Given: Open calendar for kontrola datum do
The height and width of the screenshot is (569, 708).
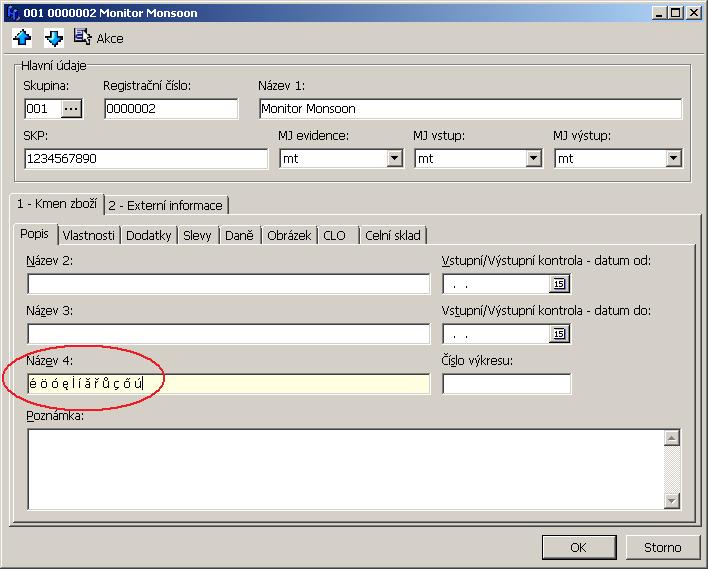Looking at the screenshot, I should 559,334.
